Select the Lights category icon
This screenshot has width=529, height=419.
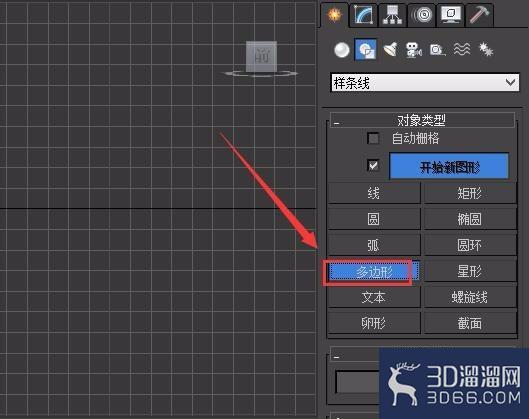pos(390,50)
